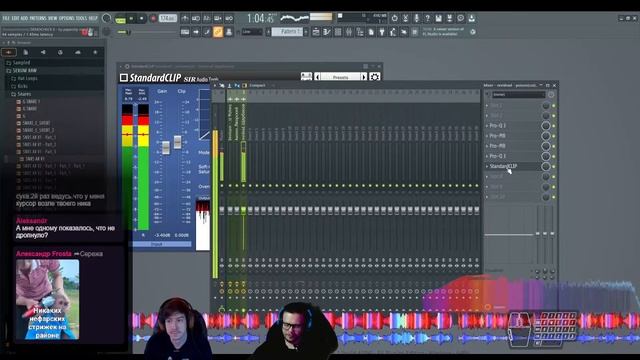Go to next StandardCLIP preset arrow

(x=364, y=77)
